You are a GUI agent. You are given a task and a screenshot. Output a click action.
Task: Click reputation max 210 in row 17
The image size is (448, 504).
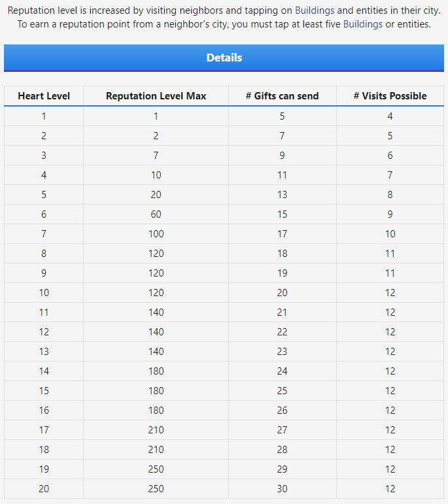(156, 429)
